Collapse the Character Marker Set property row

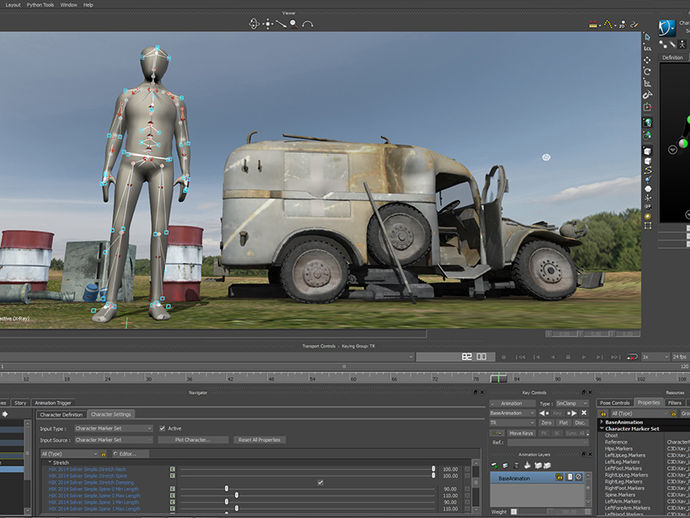602,428
